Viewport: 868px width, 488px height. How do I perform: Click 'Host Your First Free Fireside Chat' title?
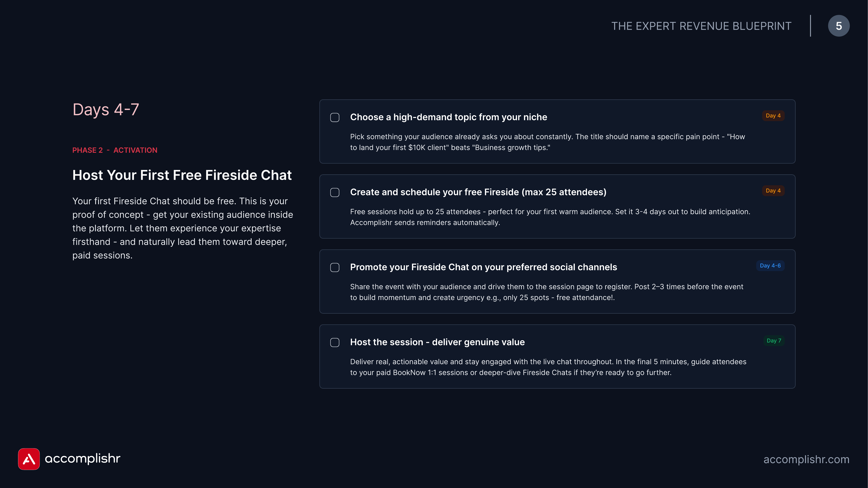182,175
